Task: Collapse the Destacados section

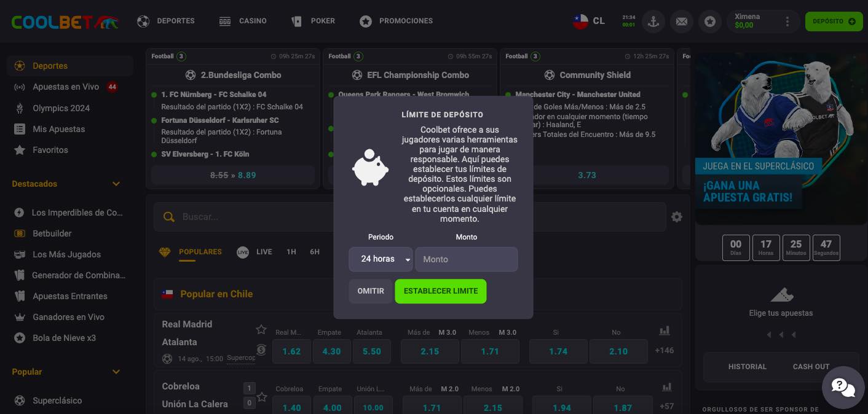Action: click(x=116, y=184)
